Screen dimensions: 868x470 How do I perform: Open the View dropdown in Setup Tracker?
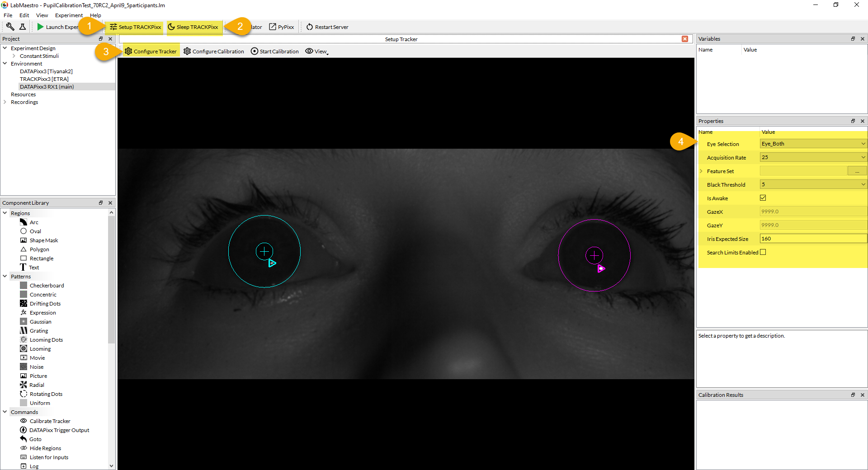(x=317, y=52)
